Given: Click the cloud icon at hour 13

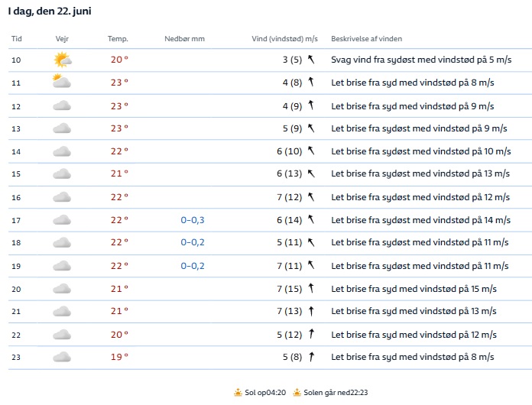Looking at the screenshot, I should 62,128.
